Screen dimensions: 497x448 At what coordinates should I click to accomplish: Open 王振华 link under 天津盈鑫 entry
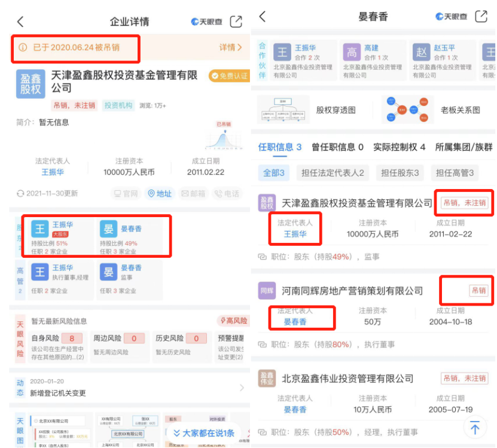point(295,234)
